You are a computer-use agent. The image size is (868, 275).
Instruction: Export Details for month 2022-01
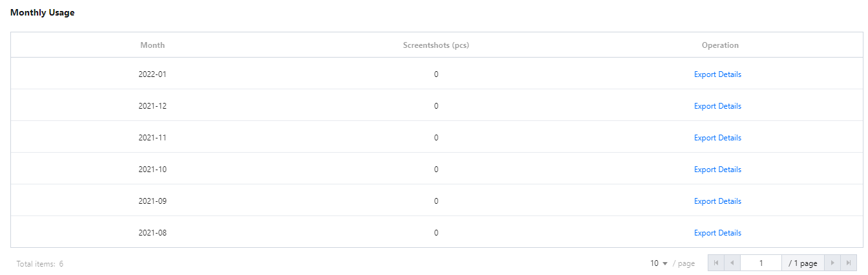[717, 74]
